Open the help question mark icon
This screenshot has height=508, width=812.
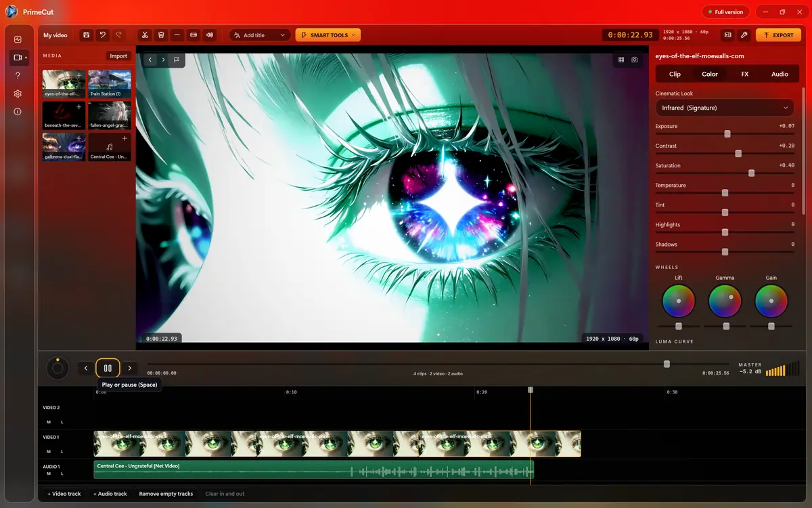click(x=18, y=76)
